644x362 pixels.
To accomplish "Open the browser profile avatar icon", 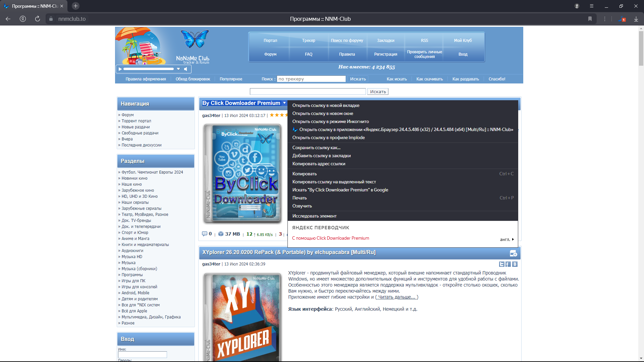I will tap(577, 6).
